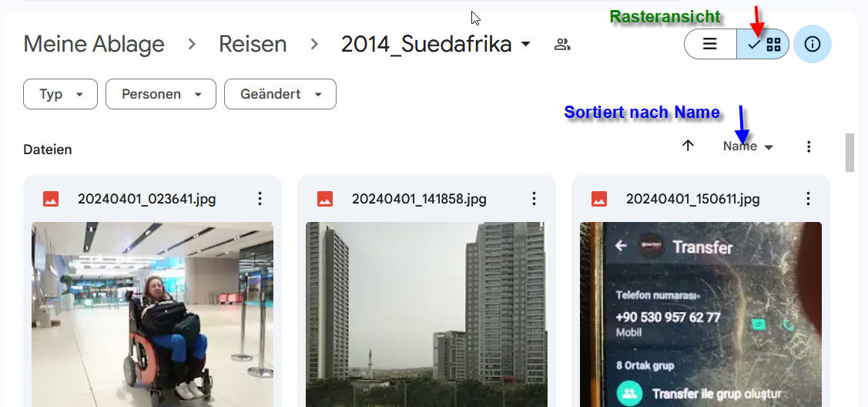The image size is (868, 407).
Task: Open the details info panel
Action: [812, 44]
